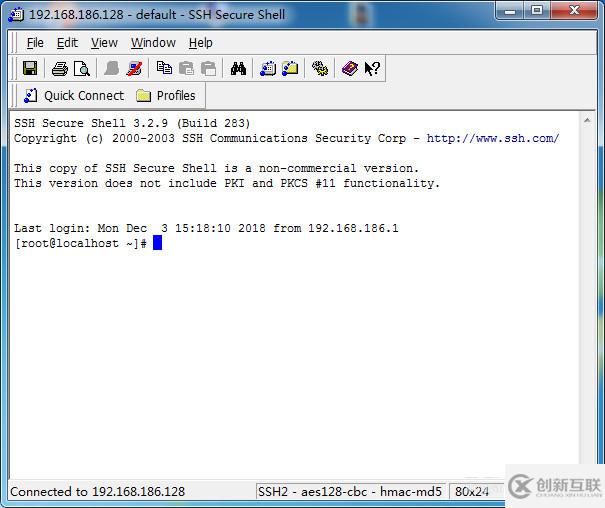This screenshot has height=508, width=605.
Task: Click the terminal cursor at the prompt
Action: [157, 243]
